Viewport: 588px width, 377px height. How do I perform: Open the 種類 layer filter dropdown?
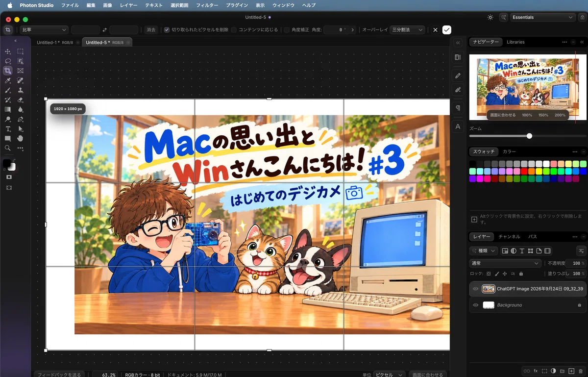click(484, 251)
